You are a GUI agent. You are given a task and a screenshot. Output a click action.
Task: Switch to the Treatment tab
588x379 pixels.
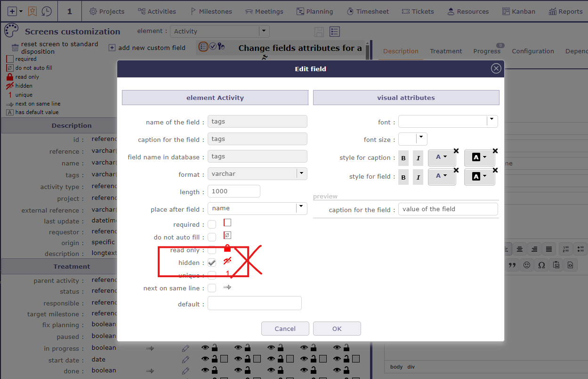coord(446,51)
